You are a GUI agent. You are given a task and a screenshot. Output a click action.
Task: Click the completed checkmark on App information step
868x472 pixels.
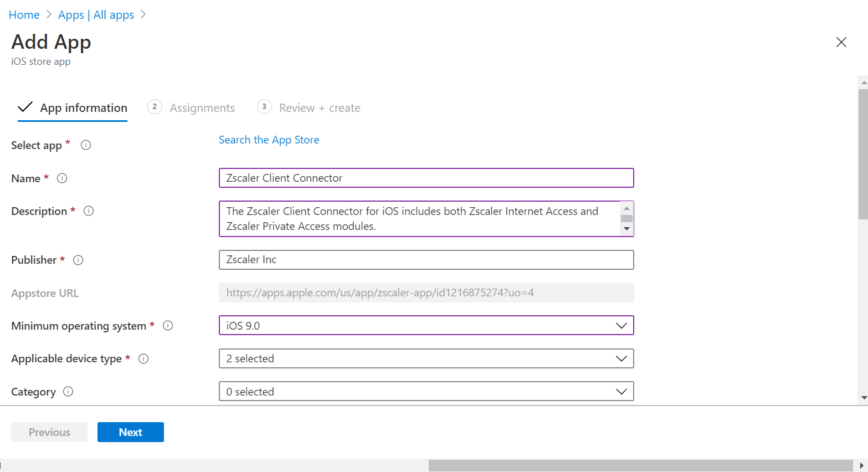pyautogui.click(x=24, y=106)
